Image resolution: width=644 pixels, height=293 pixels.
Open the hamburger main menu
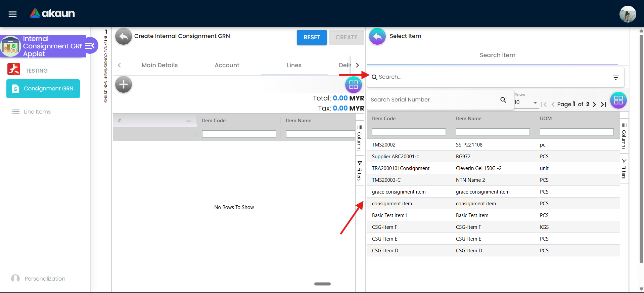pyautogui.click(x=13, y=14)
